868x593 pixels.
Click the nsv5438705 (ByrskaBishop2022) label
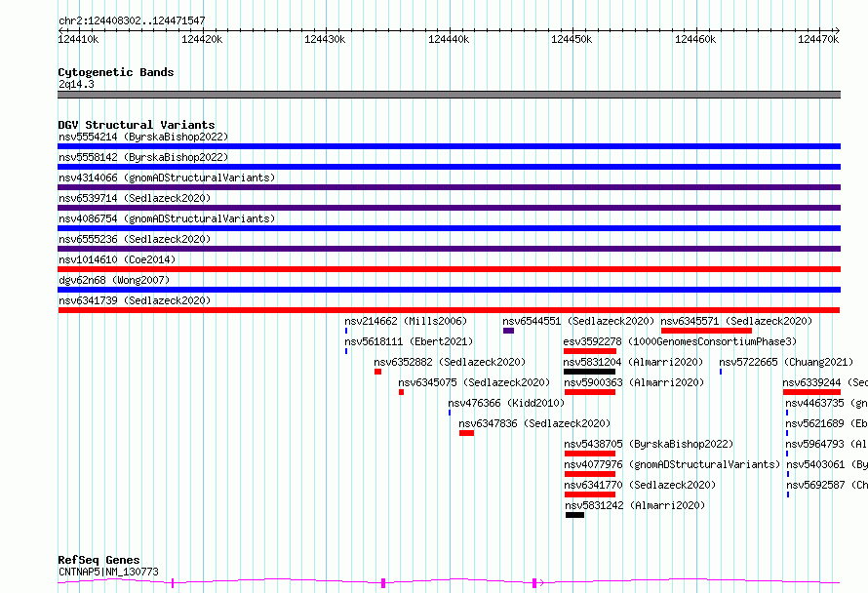[649, 444]
